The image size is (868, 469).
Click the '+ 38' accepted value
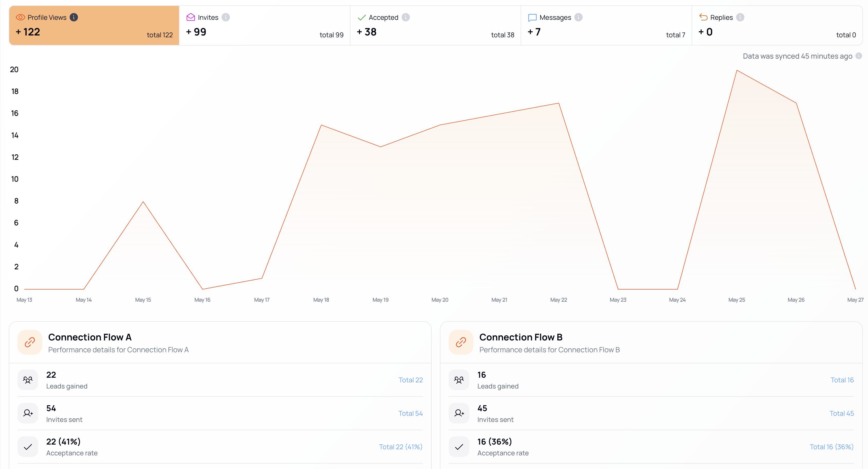(367, 32)
